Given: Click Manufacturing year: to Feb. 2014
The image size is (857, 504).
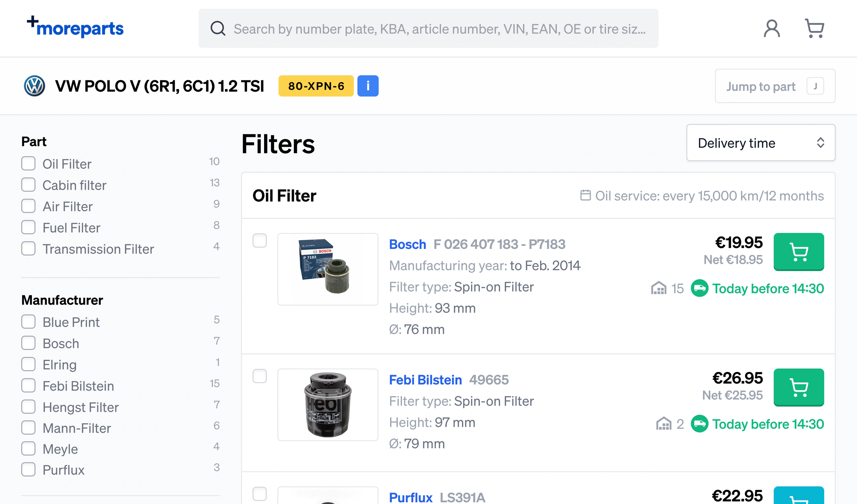Looking at the screenshot, I should [485, 265].
